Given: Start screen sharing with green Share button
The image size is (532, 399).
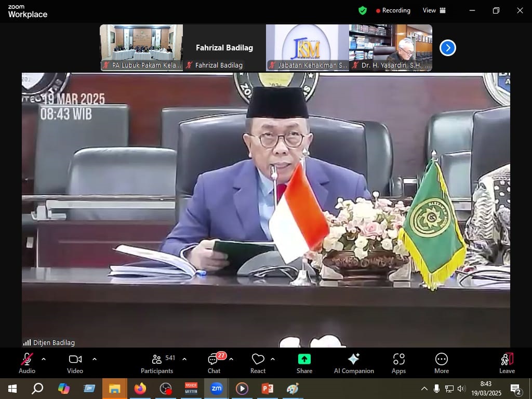Looking at the screenshot, I should pyautogui.click(x=304, y=363).
